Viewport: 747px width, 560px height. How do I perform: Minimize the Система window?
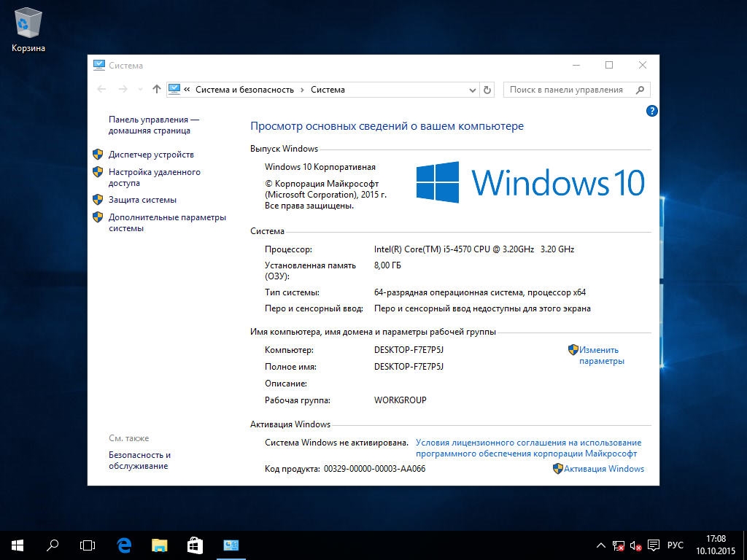point(576,65)
